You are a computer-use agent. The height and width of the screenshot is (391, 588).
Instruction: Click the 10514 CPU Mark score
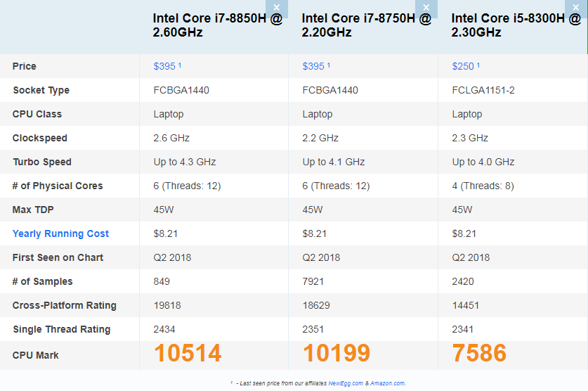188,354
